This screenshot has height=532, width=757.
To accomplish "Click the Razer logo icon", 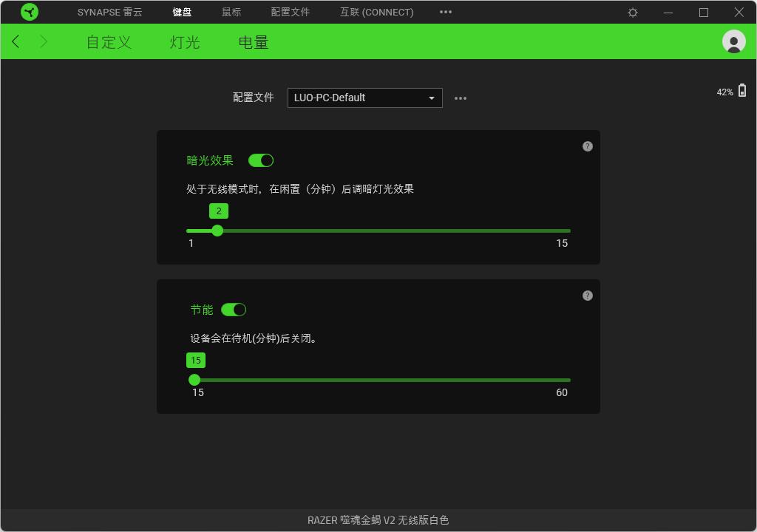I will (x=30, y=11).
